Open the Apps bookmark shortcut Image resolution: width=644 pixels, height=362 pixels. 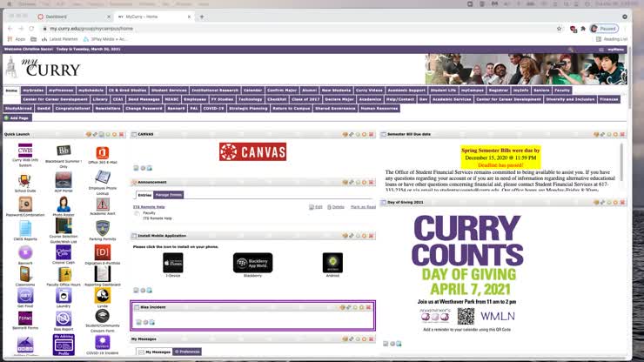point(17,39)
